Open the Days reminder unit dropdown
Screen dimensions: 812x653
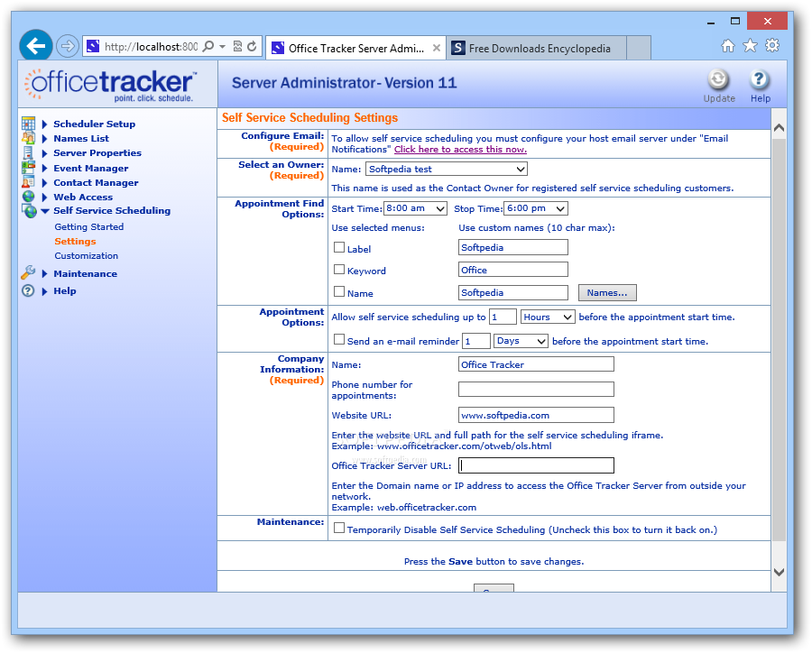[521, 341]
